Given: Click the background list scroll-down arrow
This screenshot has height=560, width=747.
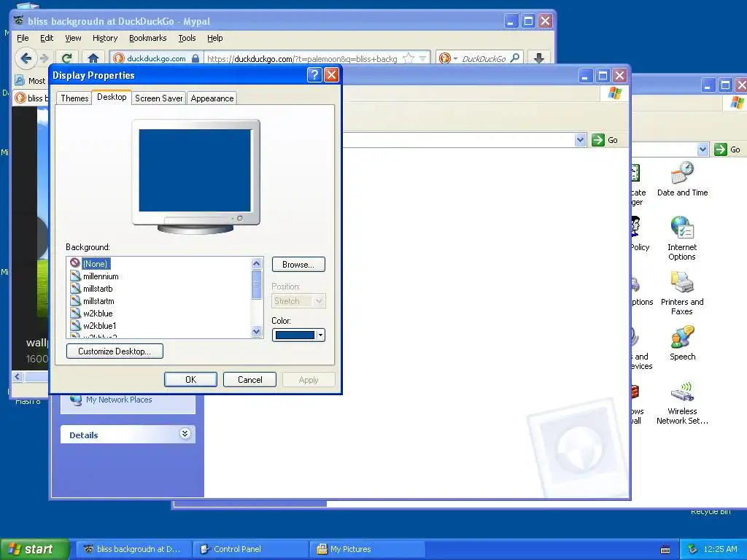Looking at the screenshot, I should (x=256, y=332).
